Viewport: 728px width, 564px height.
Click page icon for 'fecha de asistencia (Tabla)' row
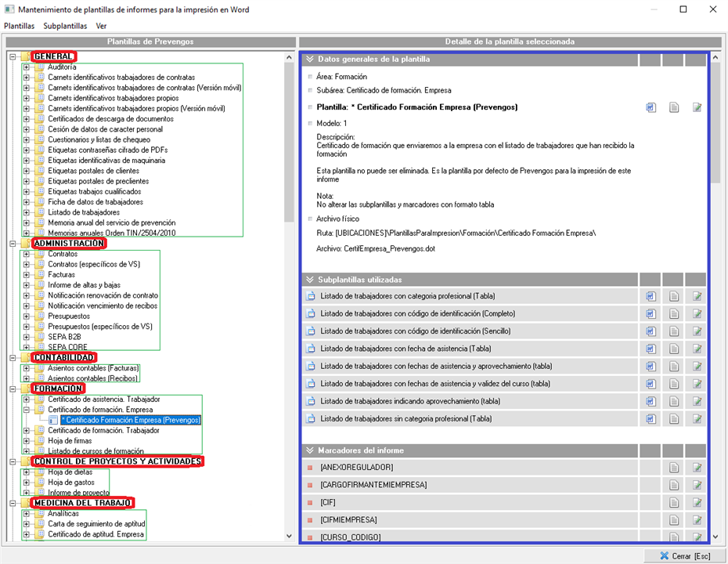point(673,349)
